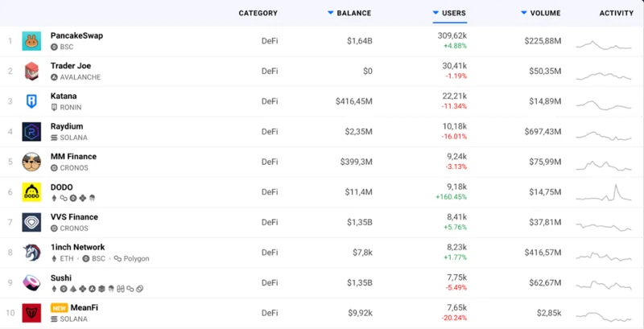Click the $399,3M balance of MM Finance

(x=356, y=162)
